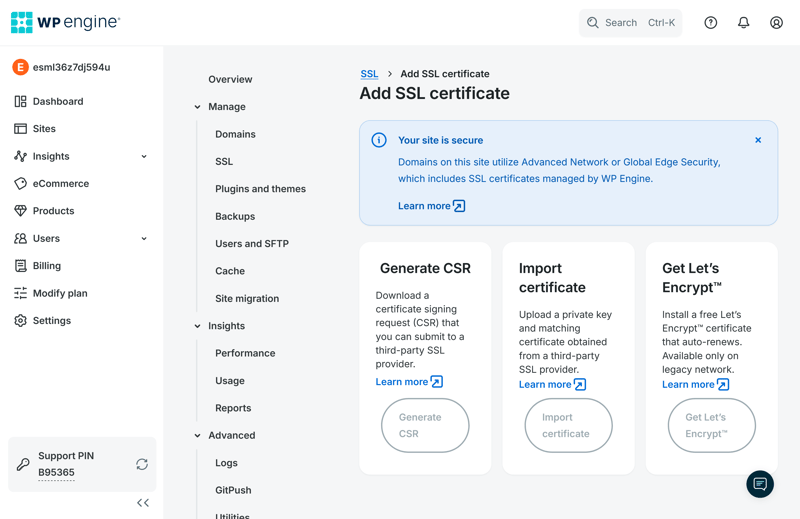Click external-link icon under Generate CSR

437,382
